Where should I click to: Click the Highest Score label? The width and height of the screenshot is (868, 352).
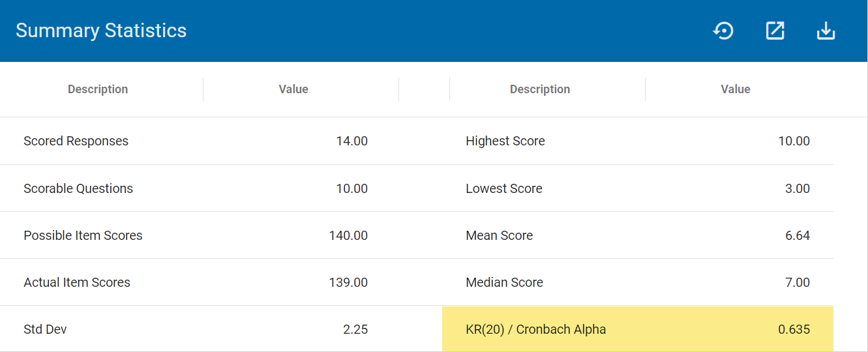click(x=505, y=141)
